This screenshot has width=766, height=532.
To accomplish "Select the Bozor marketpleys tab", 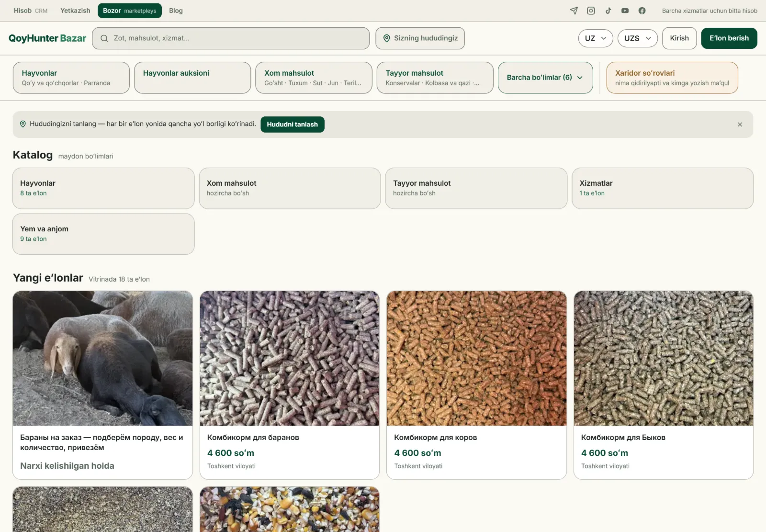I will (130, 11).
